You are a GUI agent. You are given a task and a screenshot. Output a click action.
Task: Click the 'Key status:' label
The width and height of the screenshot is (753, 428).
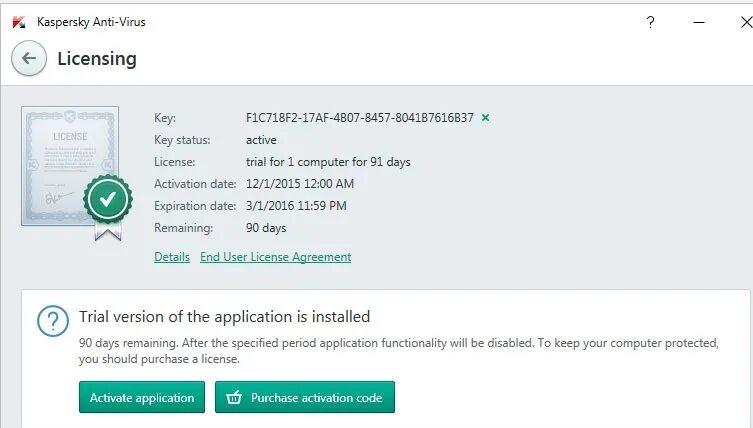pos(182,140)
